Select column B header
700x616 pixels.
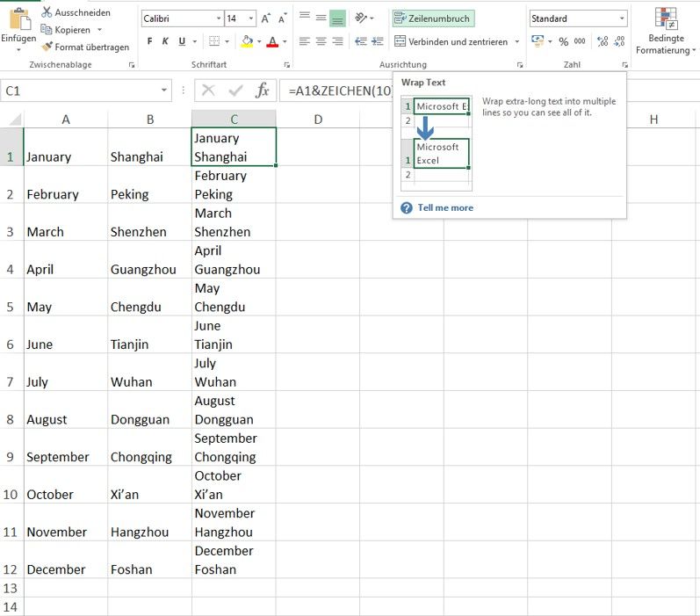tap(150, 120)
